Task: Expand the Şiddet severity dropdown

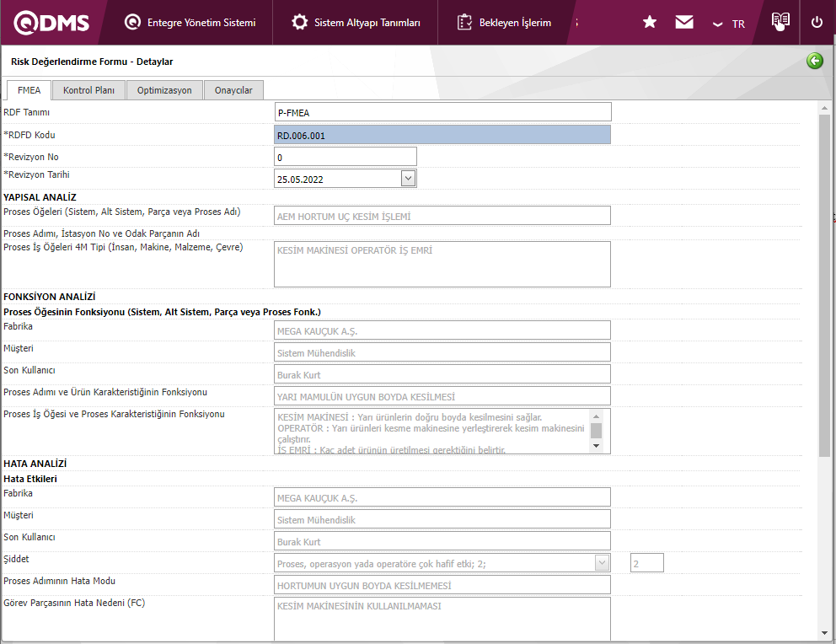Action: 602,562
